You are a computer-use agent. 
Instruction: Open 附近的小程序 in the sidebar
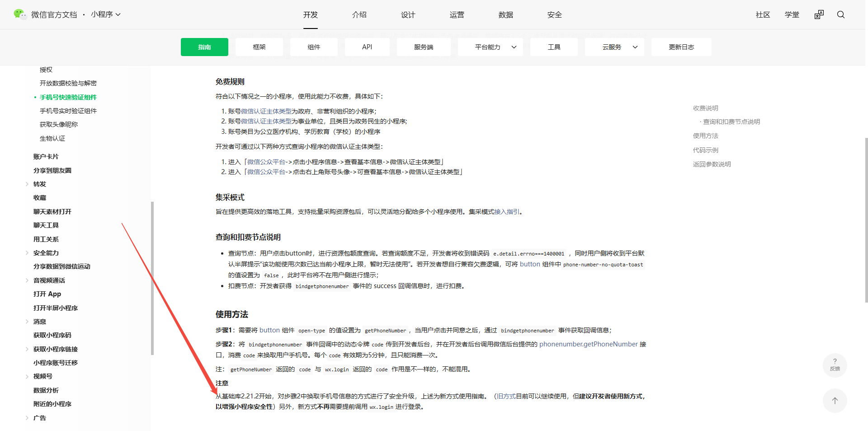click(52, 404)
